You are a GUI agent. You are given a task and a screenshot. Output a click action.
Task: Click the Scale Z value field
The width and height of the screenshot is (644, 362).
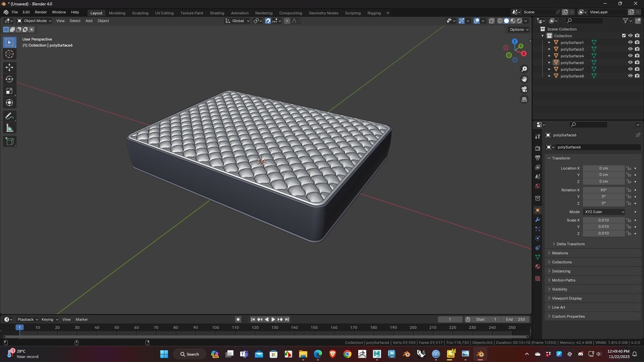click(604, 233)
